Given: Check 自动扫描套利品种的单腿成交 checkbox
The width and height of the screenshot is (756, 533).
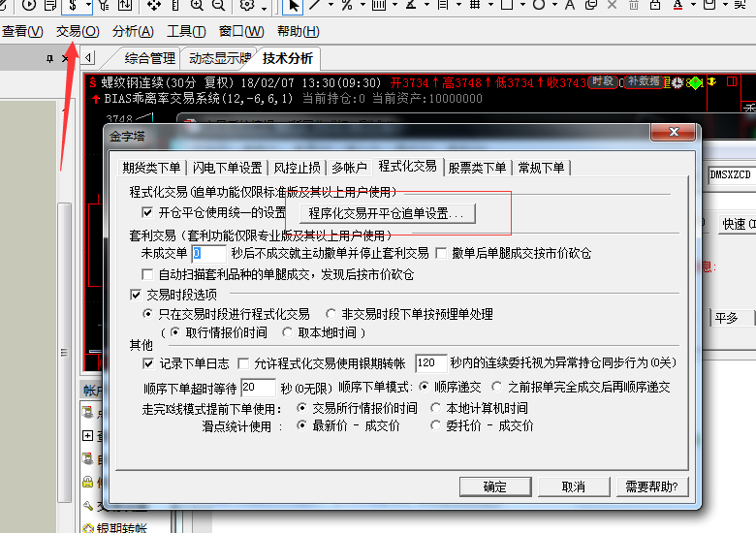Looking at the screenshot, I should 147,274.
